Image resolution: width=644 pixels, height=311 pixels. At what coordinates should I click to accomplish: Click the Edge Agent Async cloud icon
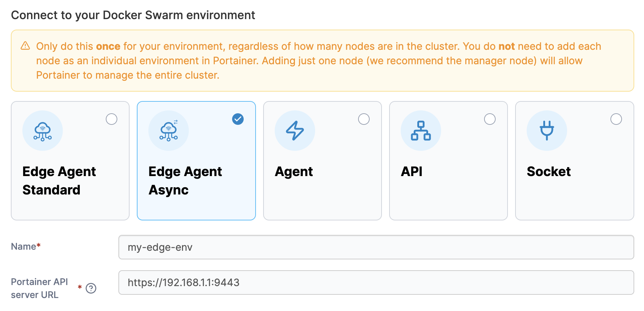(x=169, y=131)
